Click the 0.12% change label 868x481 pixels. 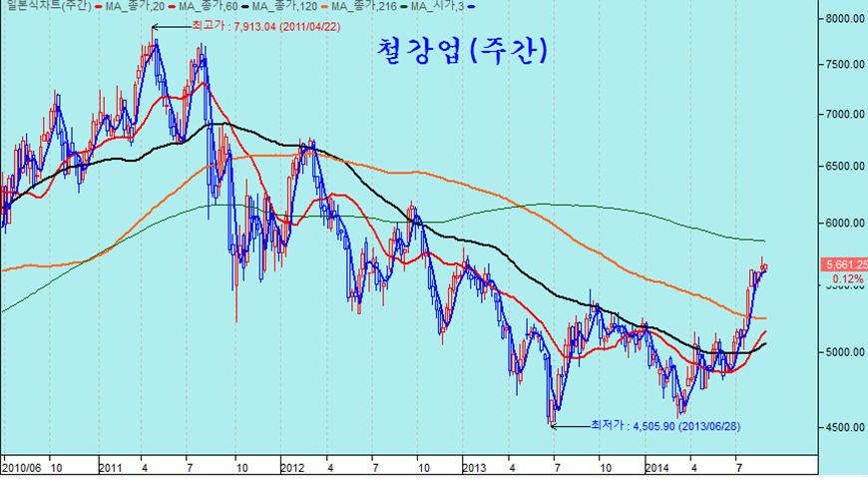pos(846,279)
